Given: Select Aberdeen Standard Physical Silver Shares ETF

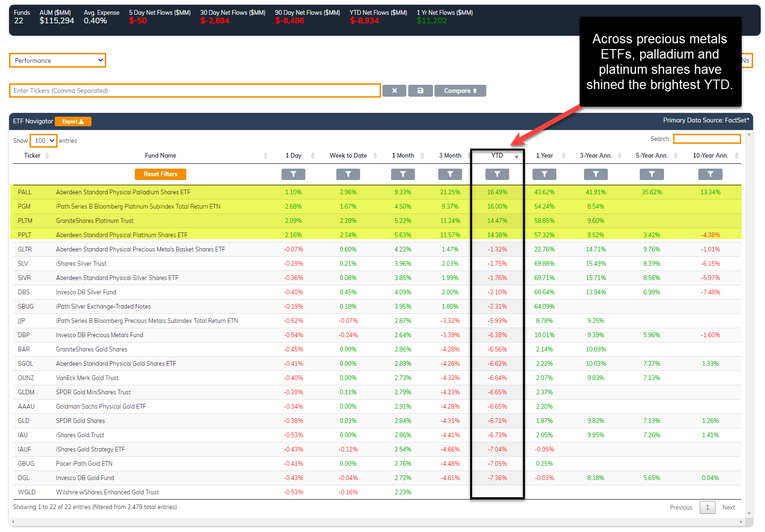Looking at the screenshot, I should click(117, 278).
